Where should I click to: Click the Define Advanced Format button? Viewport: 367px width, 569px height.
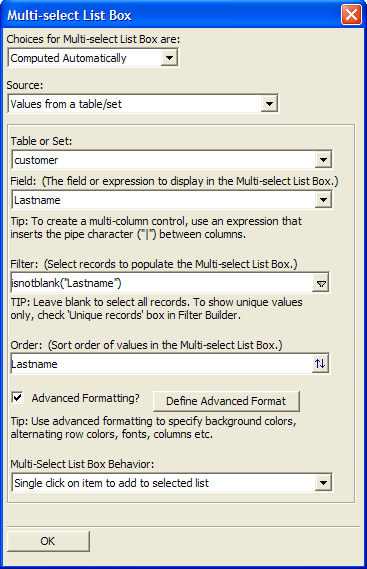pyautogui.click(x=226, y=401)
